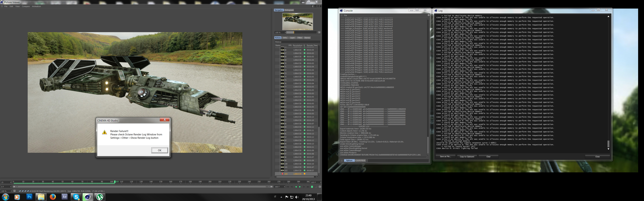The width and height of the screenshot is (644, 201).
Task: Jump to the last frame
Action: click(308, 187)
